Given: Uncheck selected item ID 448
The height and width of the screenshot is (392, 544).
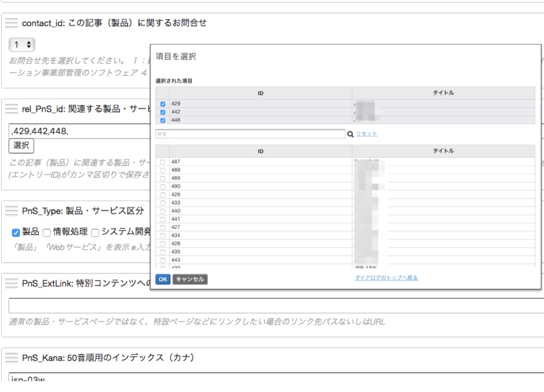Looking at the screenshot, I should tap(163, 120).
